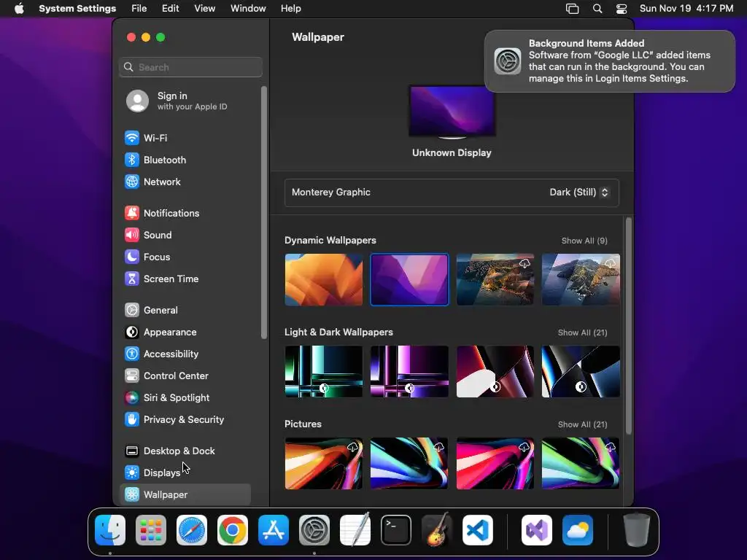Show all 9 Dynamic Wallpapers

point(584,241)
